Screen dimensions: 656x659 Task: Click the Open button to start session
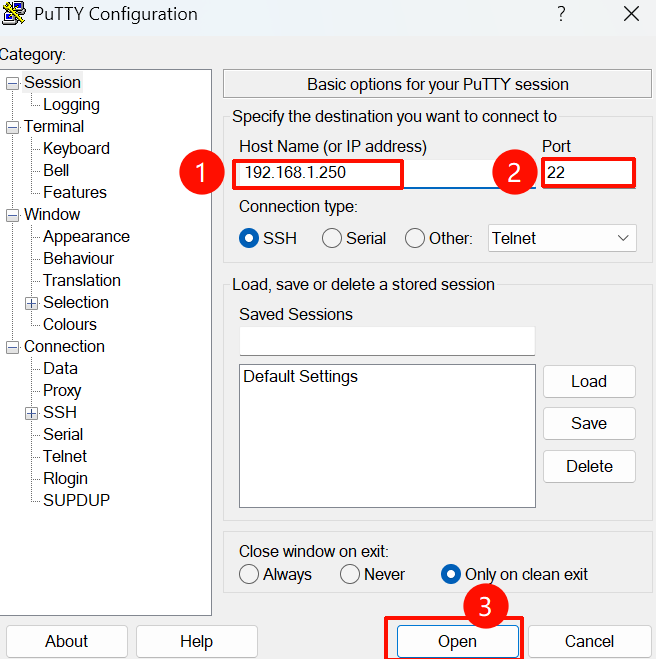[457, 641]
